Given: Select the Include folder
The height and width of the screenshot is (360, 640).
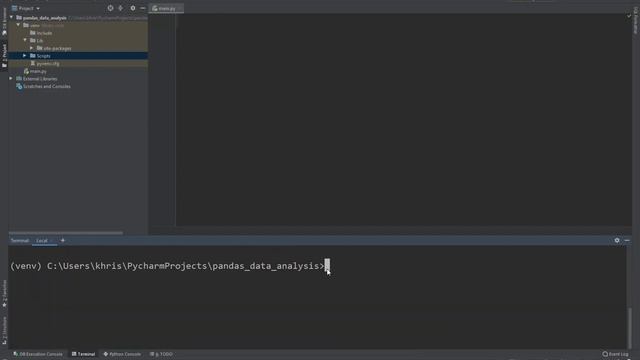Looking at the screenshot, I should [41, 33].
